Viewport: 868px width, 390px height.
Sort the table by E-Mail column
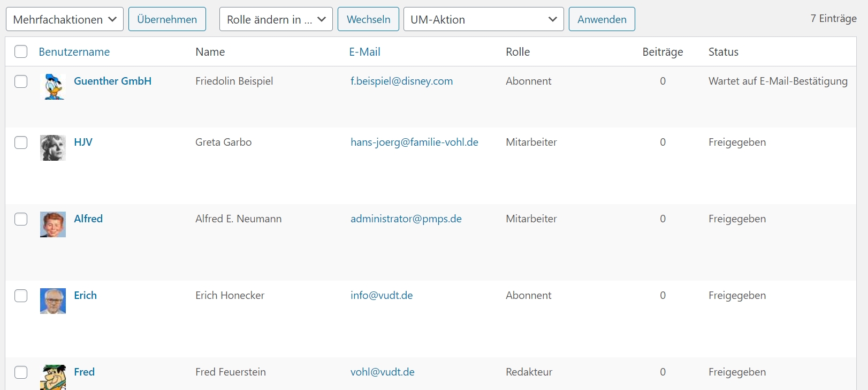(364, 52)
